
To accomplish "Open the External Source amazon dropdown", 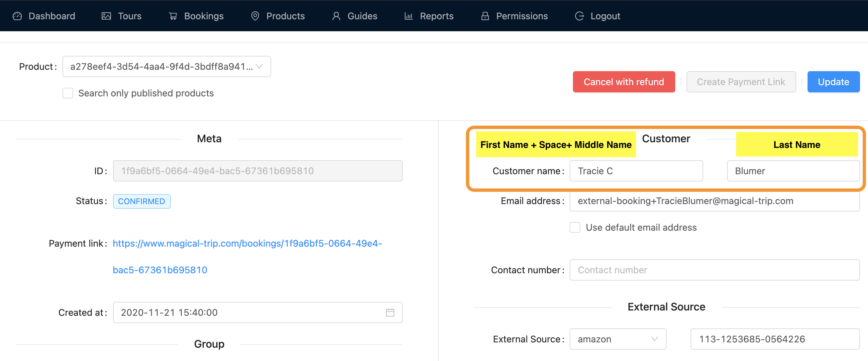I will coord(618,339).
